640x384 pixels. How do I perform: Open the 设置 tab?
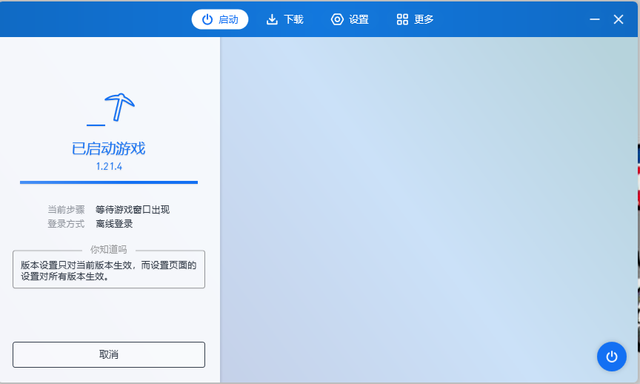[359, 19]
